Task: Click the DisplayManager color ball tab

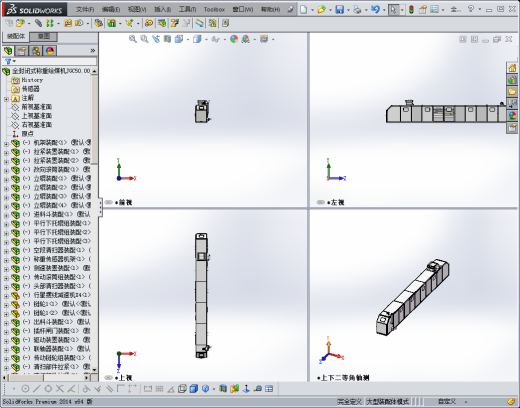Action: 50,51
